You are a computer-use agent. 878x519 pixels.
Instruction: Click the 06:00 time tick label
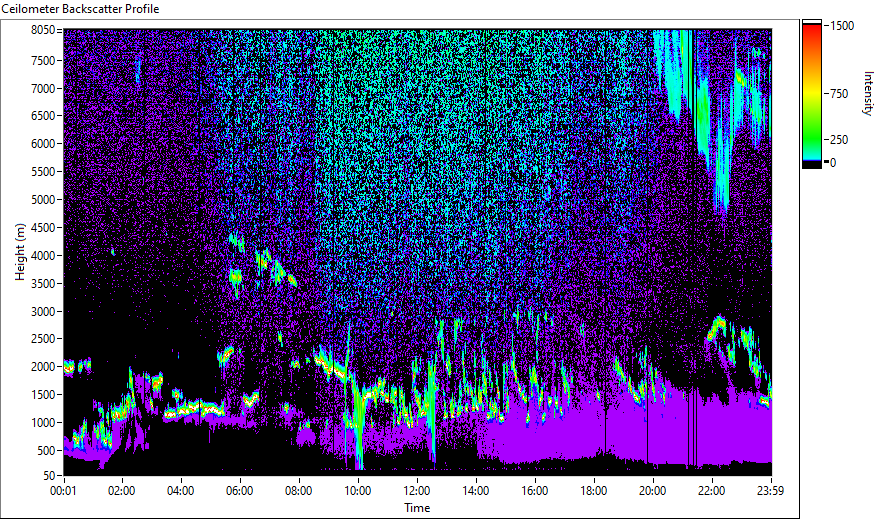click(x=240, y=491)
